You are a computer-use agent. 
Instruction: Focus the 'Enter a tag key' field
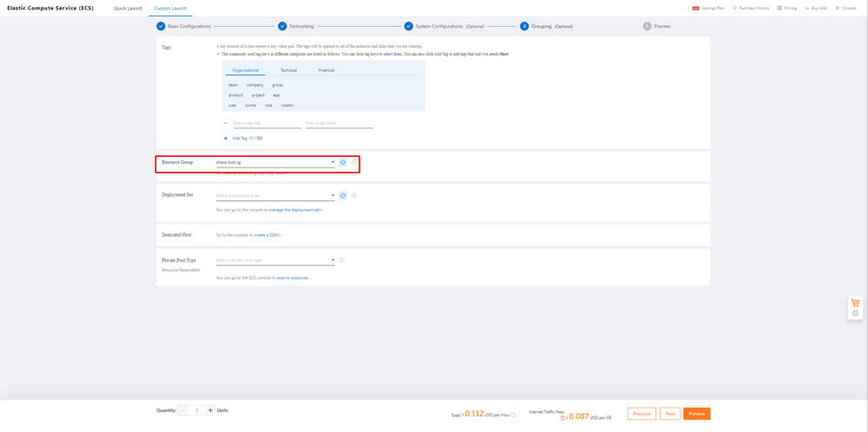pyautogui.click(x=267, y=123)
